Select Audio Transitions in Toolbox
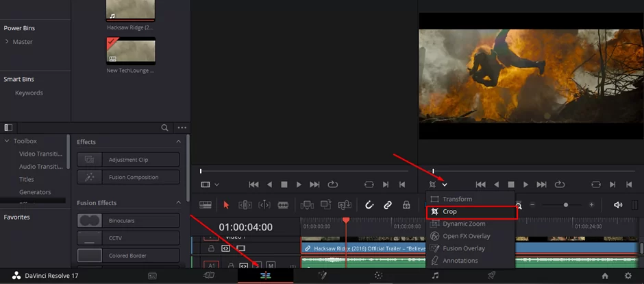This screenshot has height=284, width=644. click(x=40, y=167)
